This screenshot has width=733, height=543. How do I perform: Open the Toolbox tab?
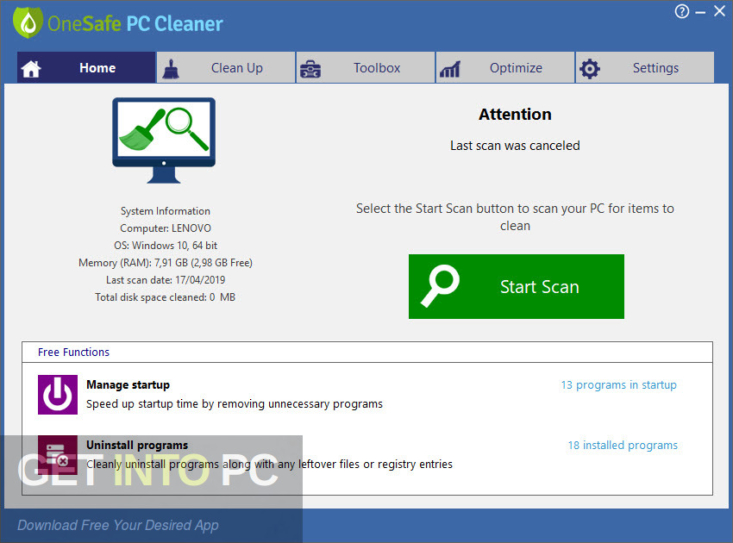(366, 68)
